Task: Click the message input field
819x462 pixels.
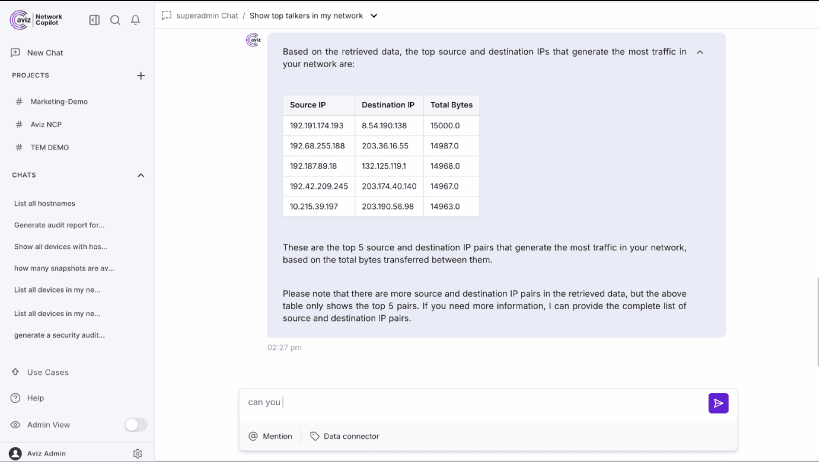Action: 474,402
